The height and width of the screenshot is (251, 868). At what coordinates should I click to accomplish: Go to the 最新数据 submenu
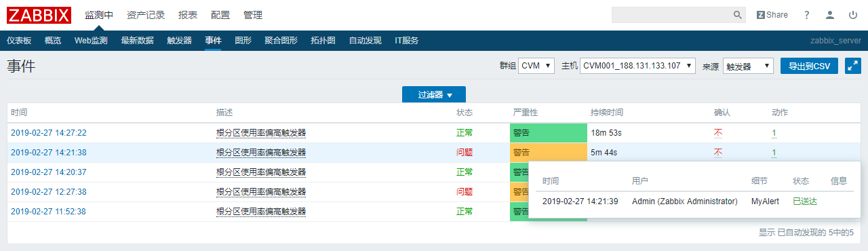pos(137,41)
